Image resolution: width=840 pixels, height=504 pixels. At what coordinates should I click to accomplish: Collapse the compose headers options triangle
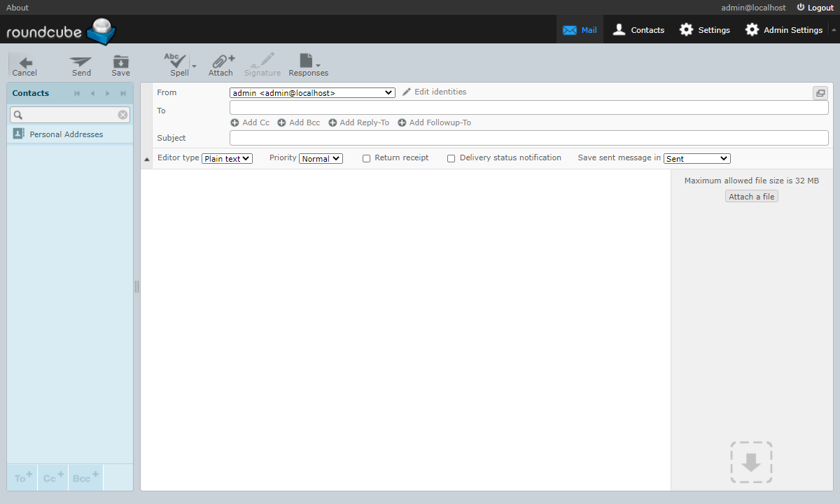pyautogui.click(x=147, y=160)
